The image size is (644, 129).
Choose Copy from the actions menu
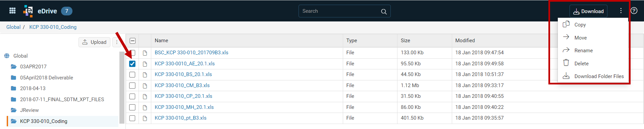[593, 24]
